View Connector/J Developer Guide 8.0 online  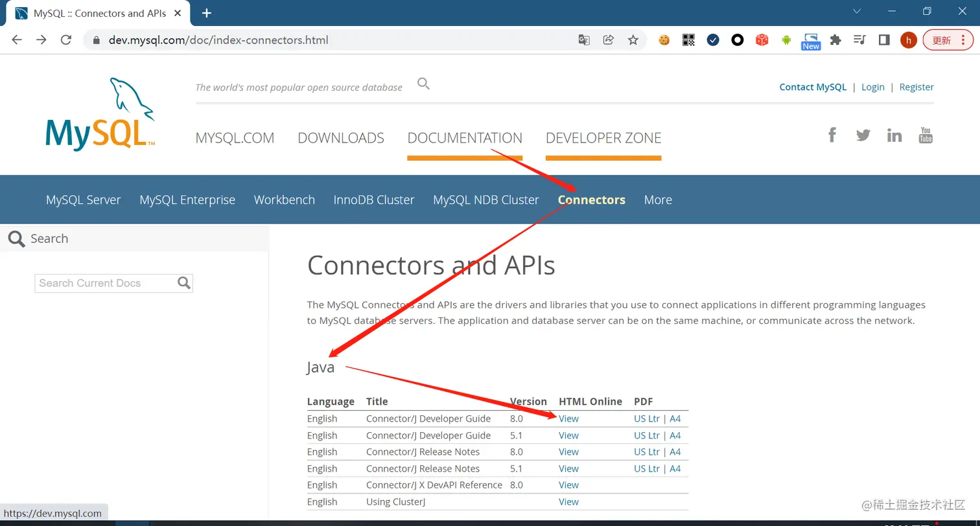[x=568, y=418]
